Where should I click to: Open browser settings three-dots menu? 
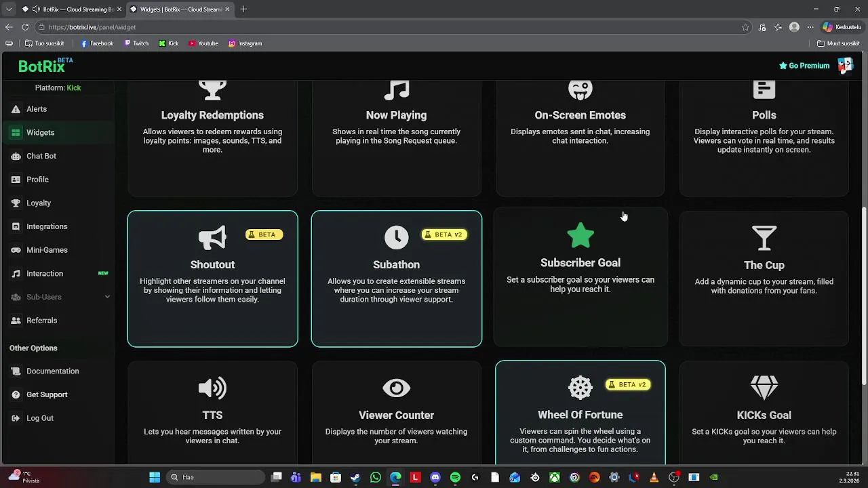click(x=810, y=27)
